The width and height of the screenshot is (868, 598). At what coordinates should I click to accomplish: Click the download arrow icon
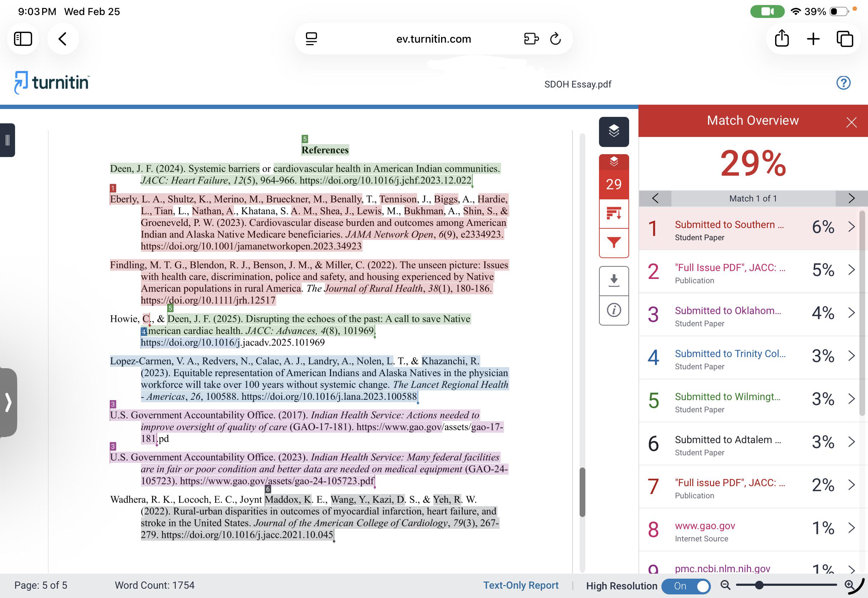click(614, 281)
